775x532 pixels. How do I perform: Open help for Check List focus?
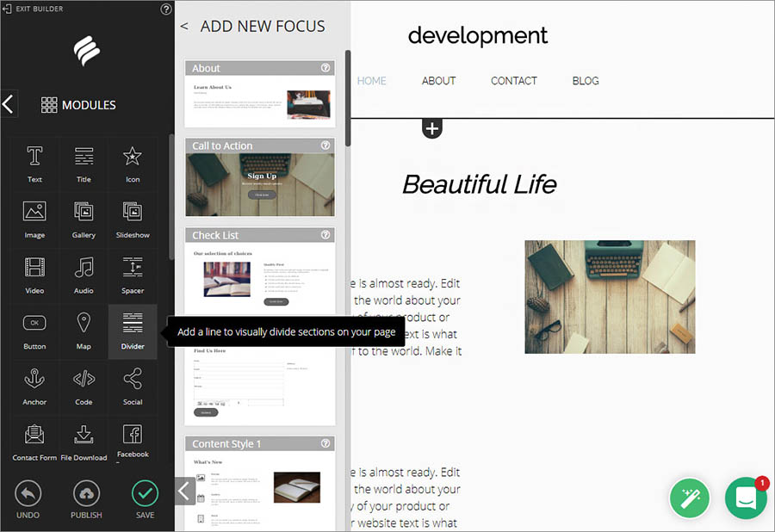tap(325, 235)
